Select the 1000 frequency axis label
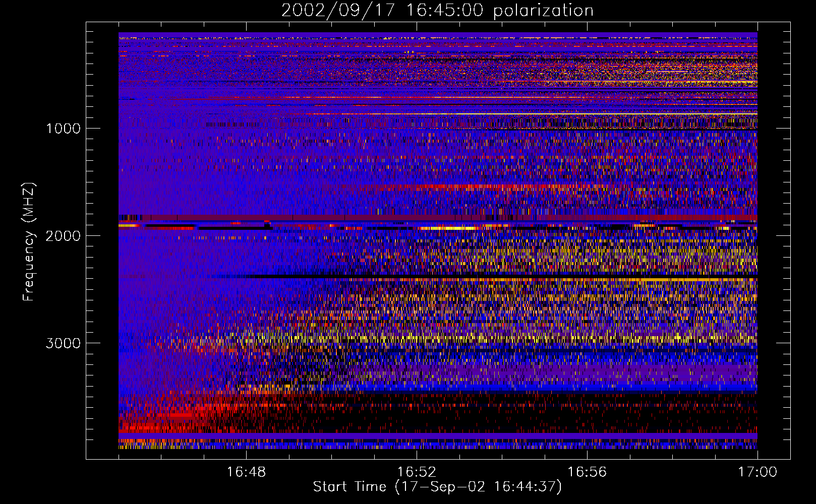Viewport: 816px width, 504px height. [x=63, y=129]
